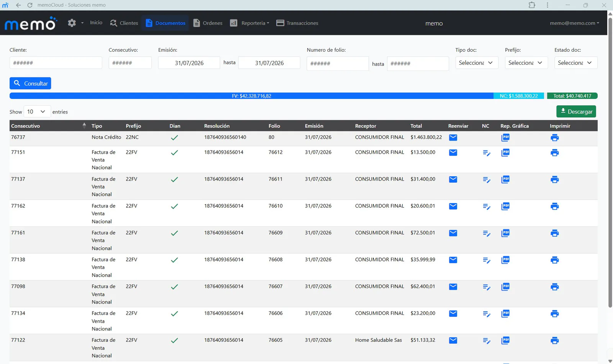Focus the Consecutivo input field
This screenshot has height=364, width=613.
pos(130,63)
